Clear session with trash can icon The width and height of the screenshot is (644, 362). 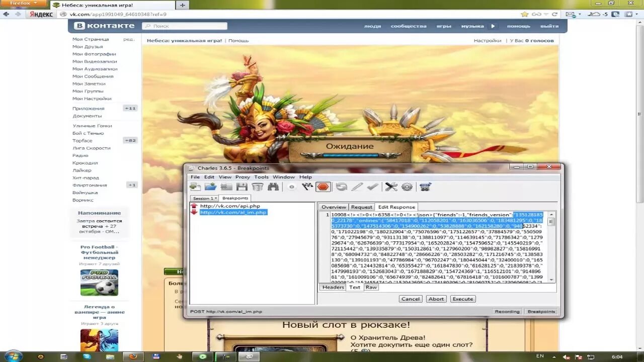coord(257,187)
